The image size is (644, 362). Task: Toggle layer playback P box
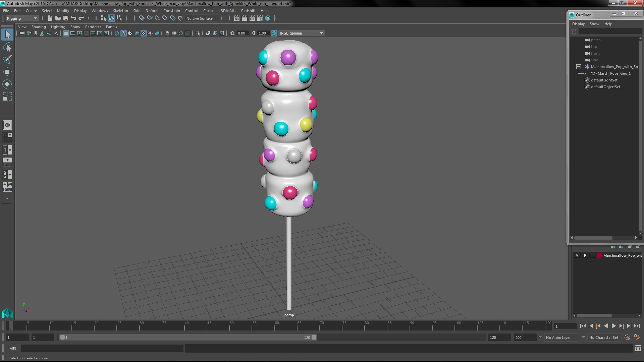(x=585, y=255)
